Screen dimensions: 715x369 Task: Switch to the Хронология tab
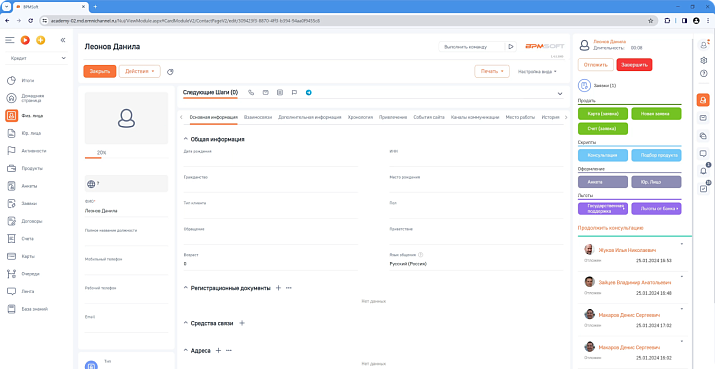tap(360, 117)
